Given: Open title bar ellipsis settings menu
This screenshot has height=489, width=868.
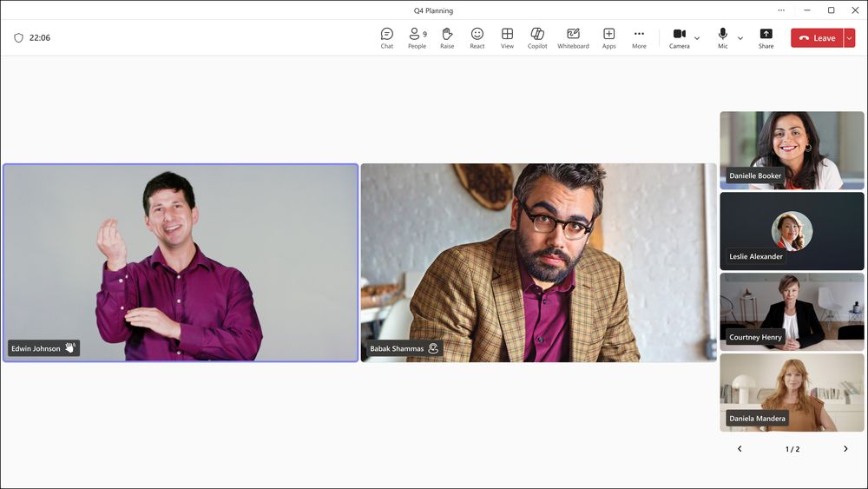Looking at the screenshot, I should pos(781,10).
